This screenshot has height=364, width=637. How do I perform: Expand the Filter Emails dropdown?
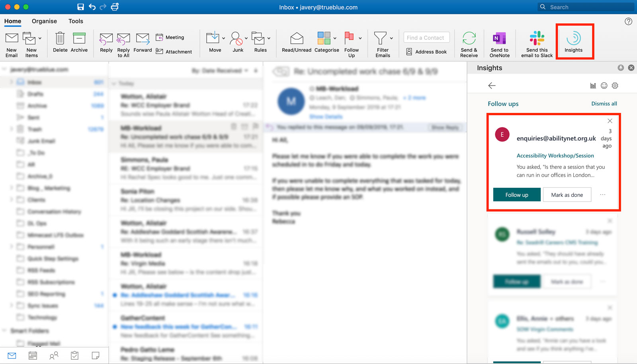[x=391, y=39]
